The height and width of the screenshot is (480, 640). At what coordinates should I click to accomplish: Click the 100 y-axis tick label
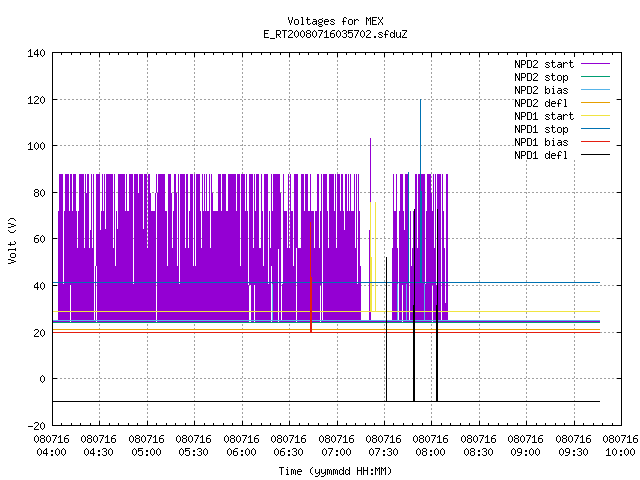(36, 146)
